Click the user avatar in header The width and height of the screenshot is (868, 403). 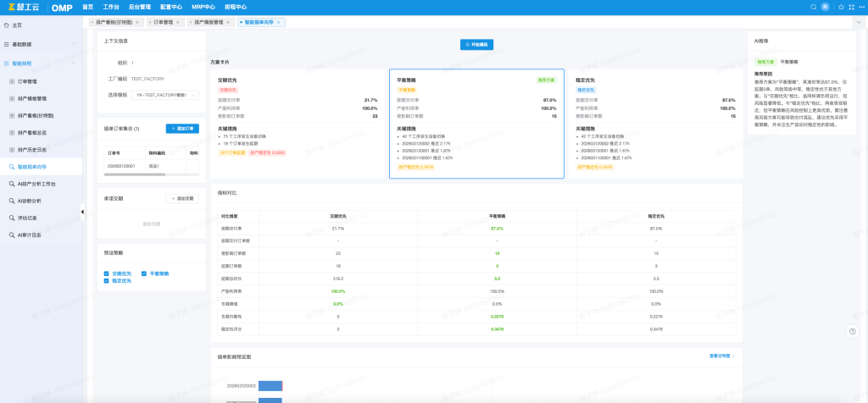click(826, 7)
